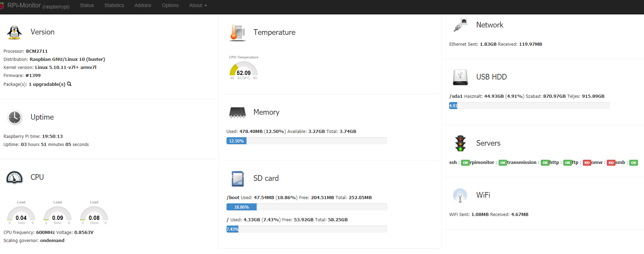Click the Memory usage bar at 12.50%
Image resolution: width=644 pixels, height=254 pixels.
(307, 141)
